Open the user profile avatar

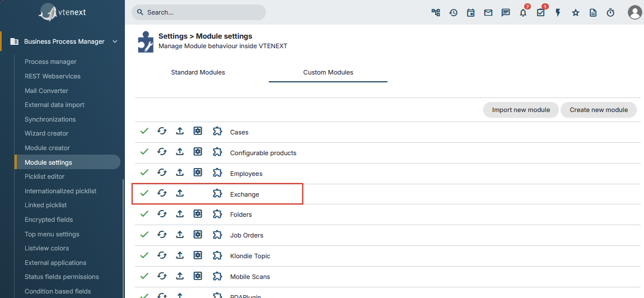click(x=635, y=12)
